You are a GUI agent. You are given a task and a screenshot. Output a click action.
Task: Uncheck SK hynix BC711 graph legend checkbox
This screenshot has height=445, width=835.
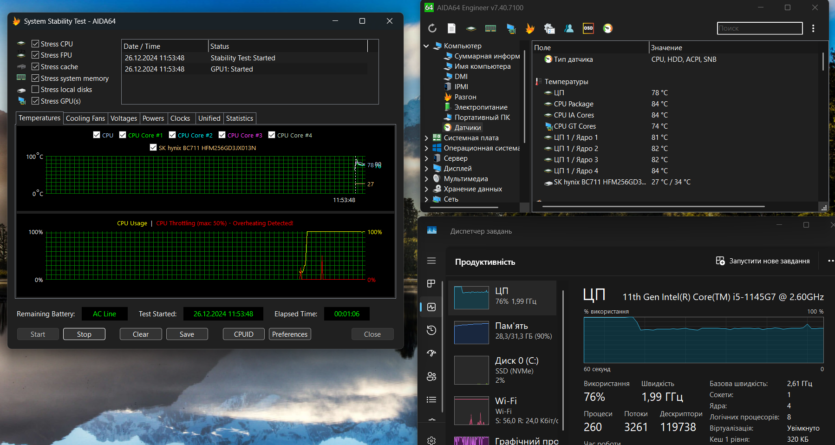(x=153, y=147)
